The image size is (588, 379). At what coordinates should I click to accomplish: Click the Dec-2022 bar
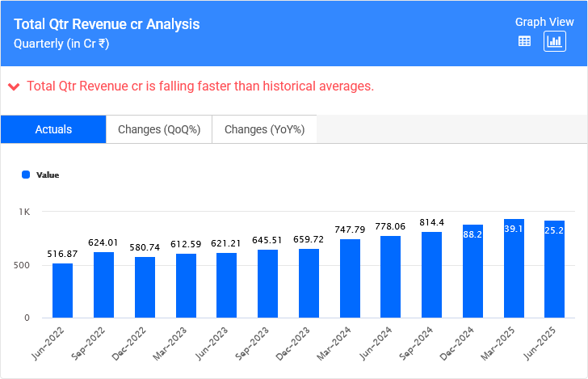click(x=145, y=287)
